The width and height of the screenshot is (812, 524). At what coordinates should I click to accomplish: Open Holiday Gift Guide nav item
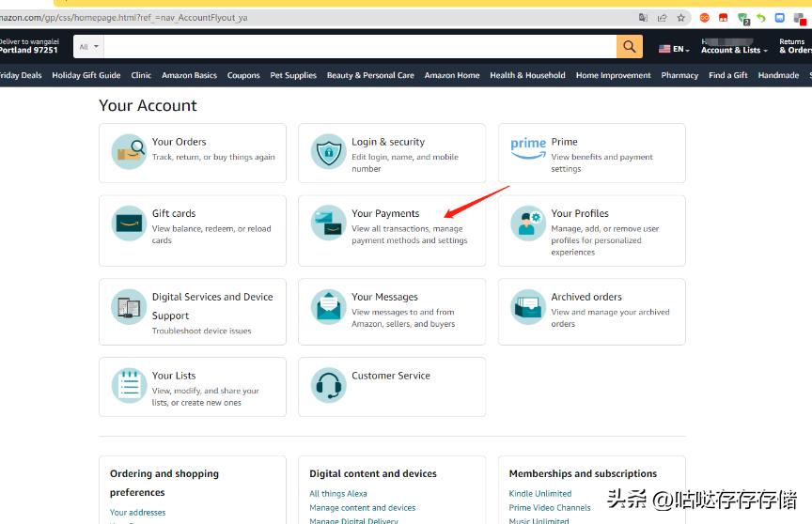(x=86, y=75)
